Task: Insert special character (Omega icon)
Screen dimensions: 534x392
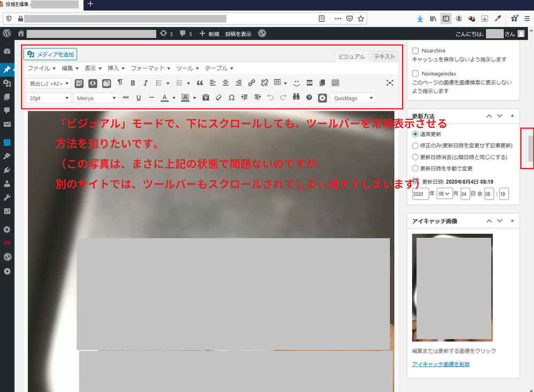Action: (x=231, y=98)
